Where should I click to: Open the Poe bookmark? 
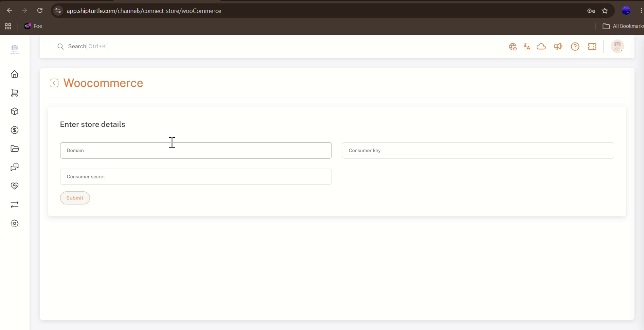coord(33,26)
